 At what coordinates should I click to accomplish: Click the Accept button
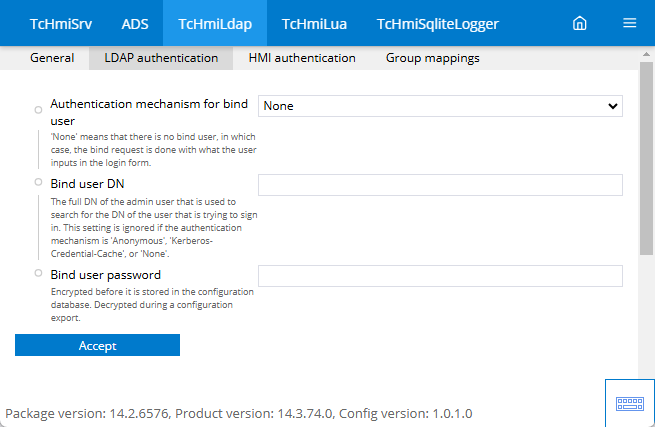[x=97, y=345]
